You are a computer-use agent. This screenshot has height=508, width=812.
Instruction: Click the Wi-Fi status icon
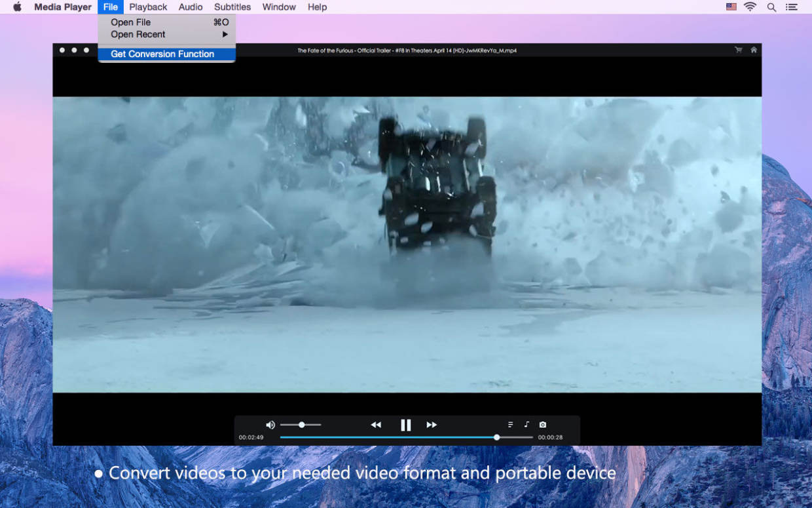pyautogui.click(x=750, y=7)
